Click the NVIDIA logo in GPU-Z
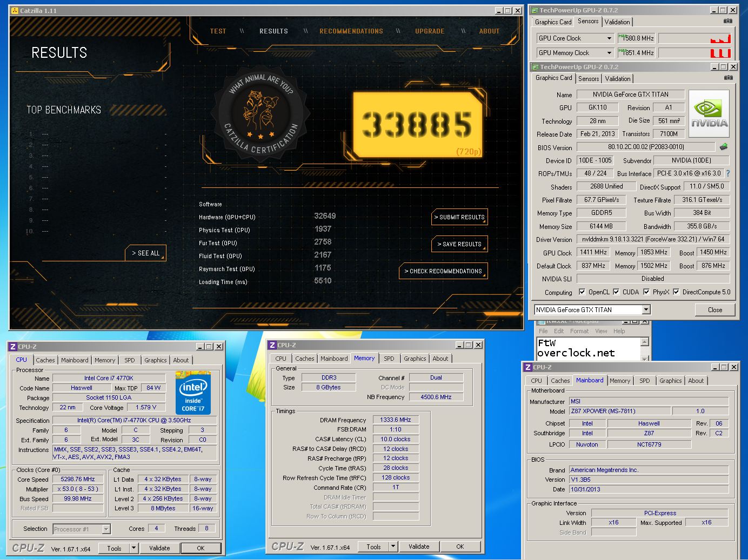The height and width of the screenshot is (560, 748). 709,112
